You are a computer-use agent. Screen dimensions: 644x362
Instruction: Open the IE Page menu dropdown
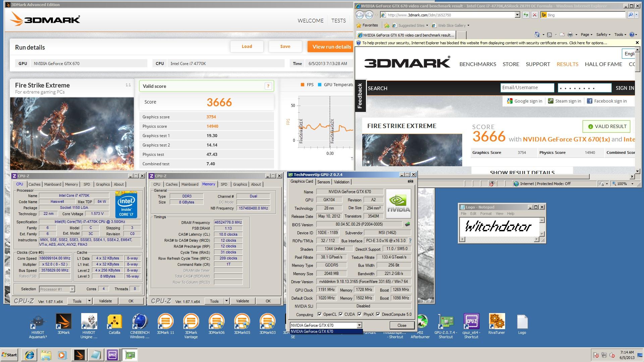pos(587,35)
